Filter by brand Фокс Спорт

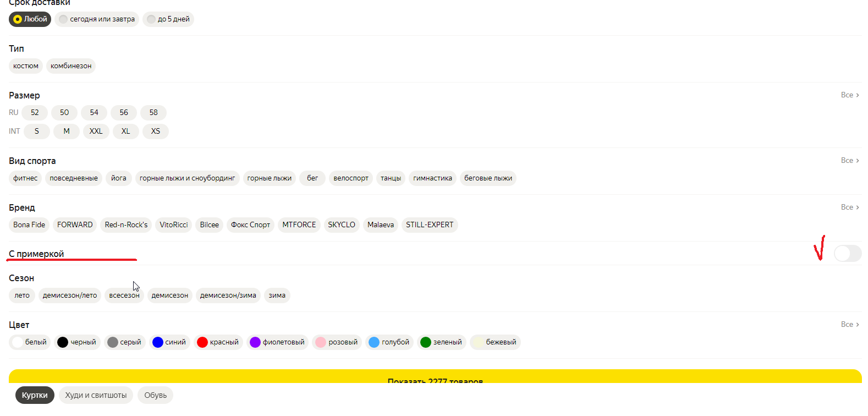tap(250, 225)
